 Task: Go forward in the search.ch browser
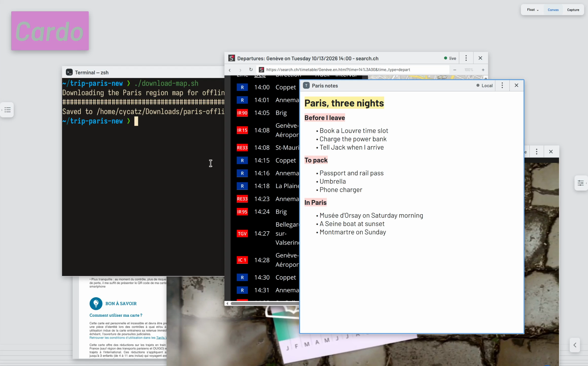coord(240,70)
